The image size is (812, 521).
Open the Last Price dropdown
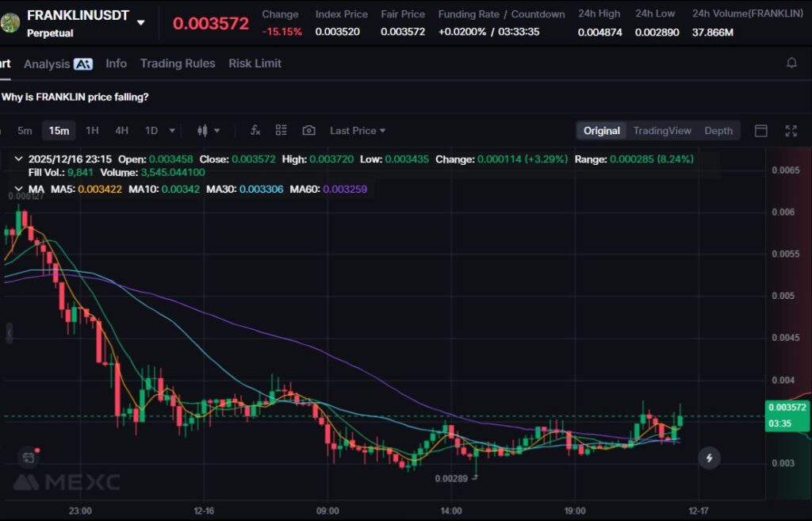tap(358, 131)
